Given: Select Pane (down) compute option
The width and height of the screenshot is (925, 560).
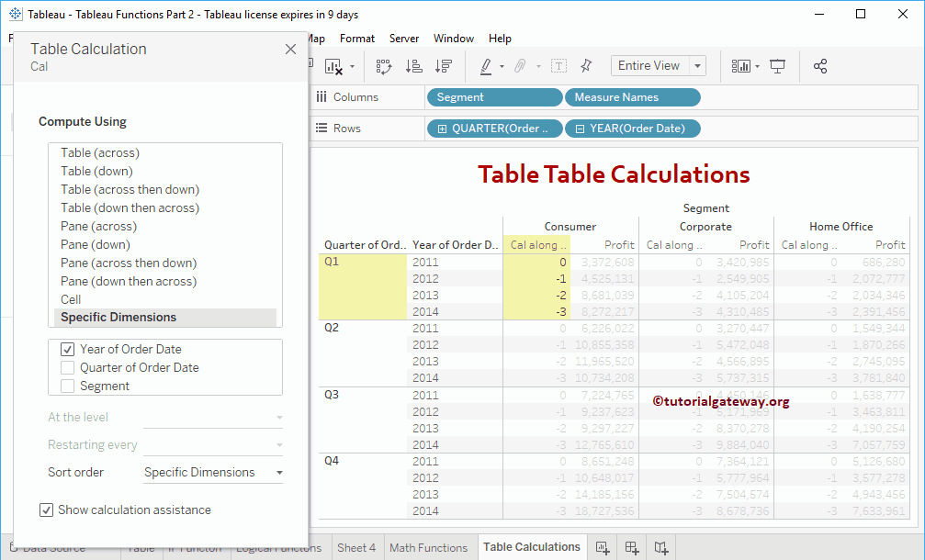Looking at the screenshot, I should [x=97, y=244].
